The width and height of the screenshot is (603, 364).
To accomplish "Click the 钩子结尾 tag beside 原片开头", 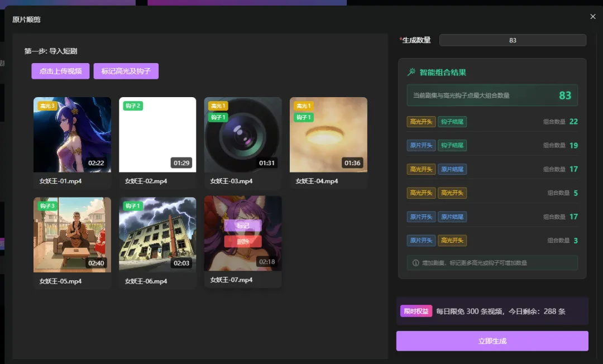I will coord(453,145).
